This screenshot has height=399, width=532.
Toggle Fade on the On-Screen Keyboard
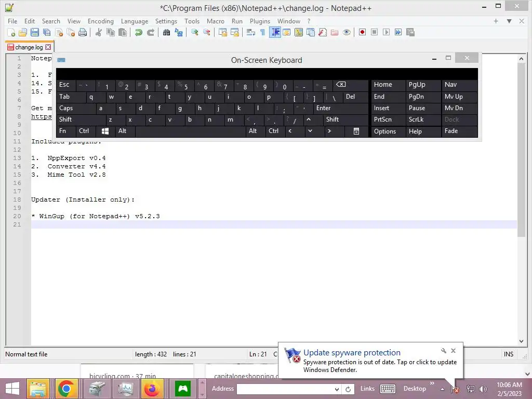459,131
